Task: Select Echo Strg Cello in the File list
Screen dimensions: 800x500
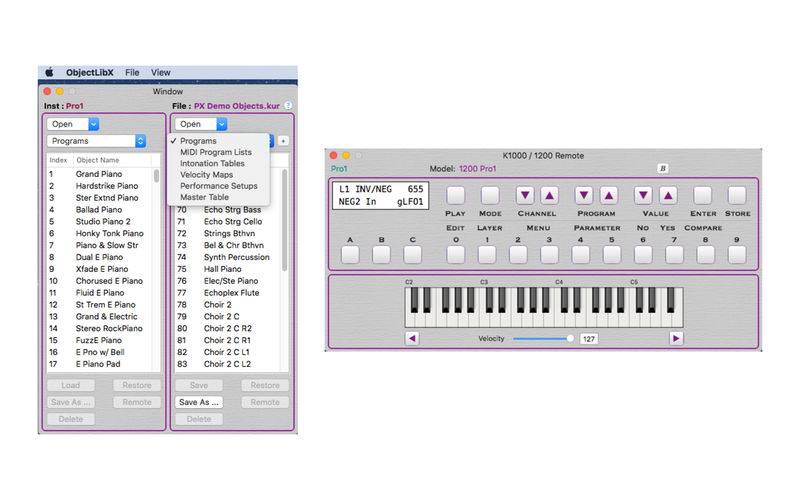Action: click(228, 221)
